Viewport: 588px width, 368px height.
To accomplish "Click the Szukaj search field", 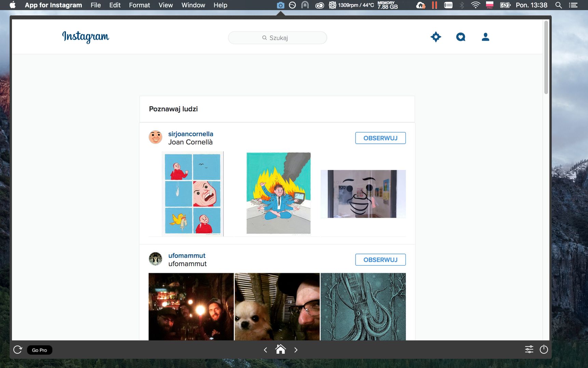I will click(x=278, y=38).
